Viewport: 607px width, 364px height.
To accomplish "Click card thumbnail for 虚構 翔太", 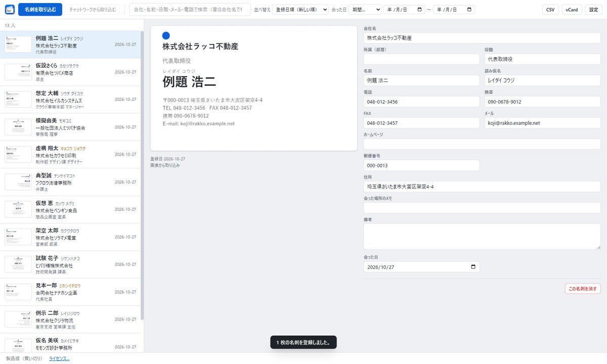I will (x=18, y=154).
